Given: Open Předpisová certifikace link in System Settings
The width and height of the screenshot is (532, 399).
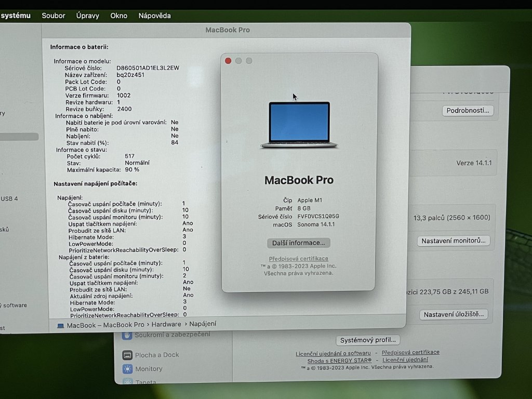Looking at the screenshot, I should (410, 353).
